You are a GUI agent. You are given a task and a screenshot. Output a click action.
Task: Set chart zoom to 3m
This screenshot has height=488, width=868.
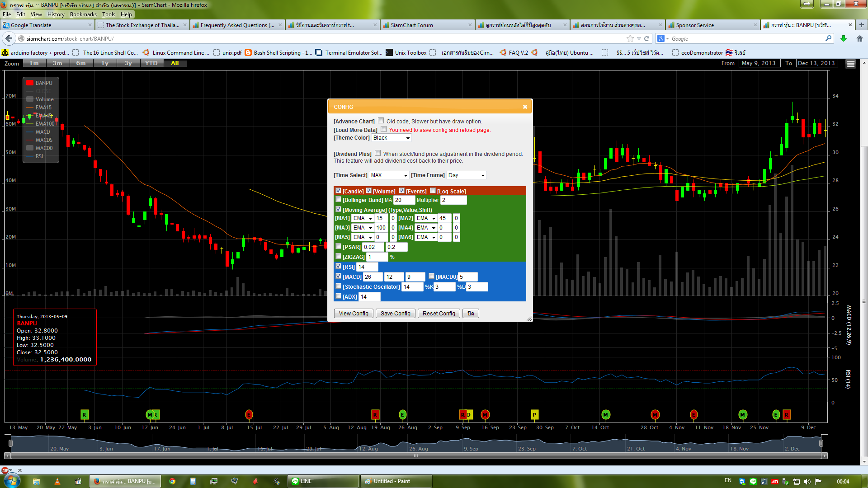coord(57,63)
